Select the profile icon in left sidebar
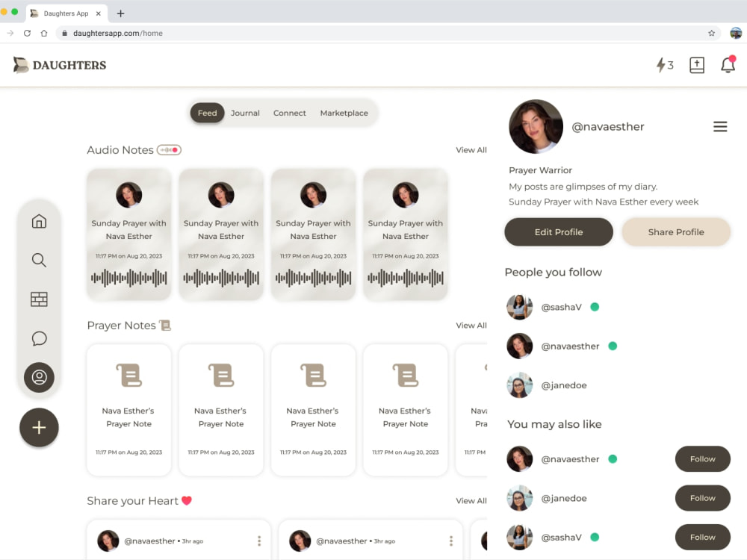The height and width of the screenshot is (560, 747). pyautogui.click(x=39, y=377)
